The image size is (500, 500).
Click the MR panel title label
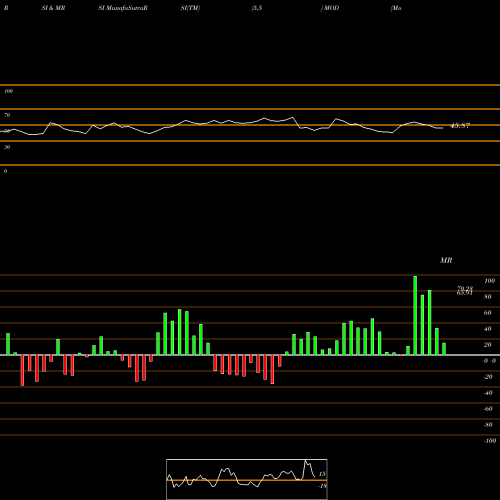(x=446, y=260)
